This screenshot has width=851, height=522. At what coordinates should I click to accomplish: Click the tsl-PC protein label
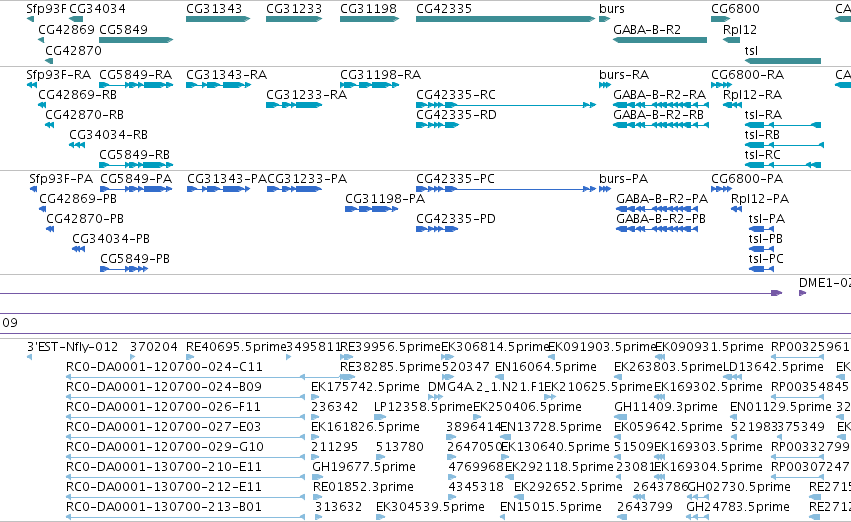coord(766,259)
